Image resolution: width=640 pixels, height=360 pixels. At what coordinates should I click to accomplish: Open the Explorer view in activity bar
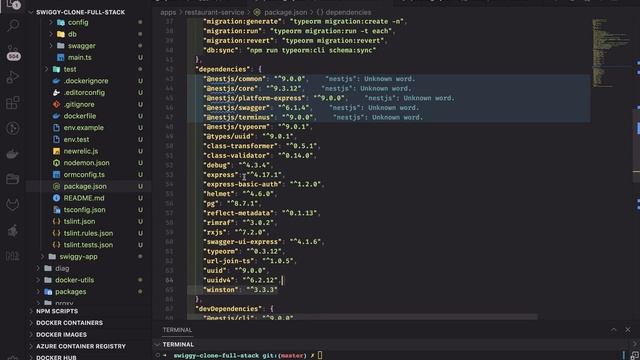(13, 4)
